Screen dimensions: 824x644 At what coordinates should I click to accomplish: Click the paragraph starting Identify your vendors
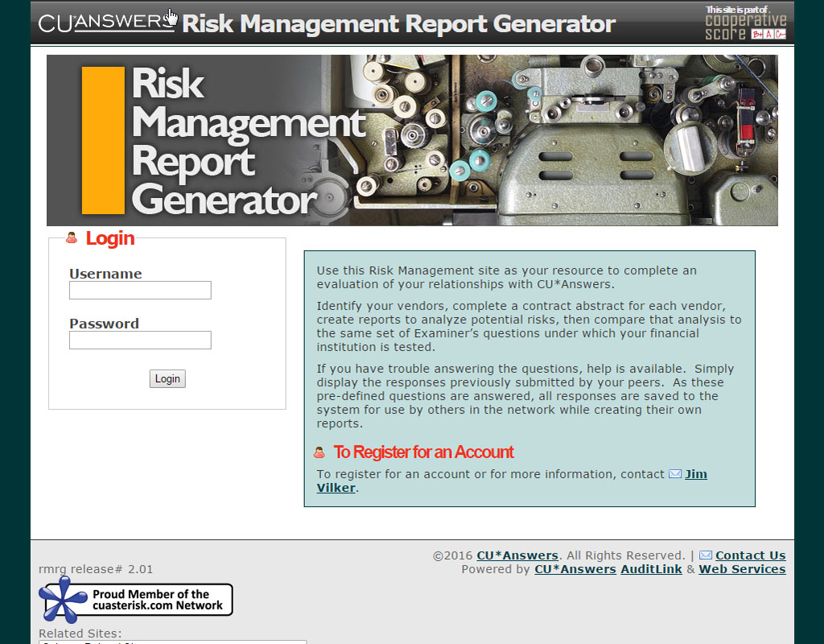(529, 327)
